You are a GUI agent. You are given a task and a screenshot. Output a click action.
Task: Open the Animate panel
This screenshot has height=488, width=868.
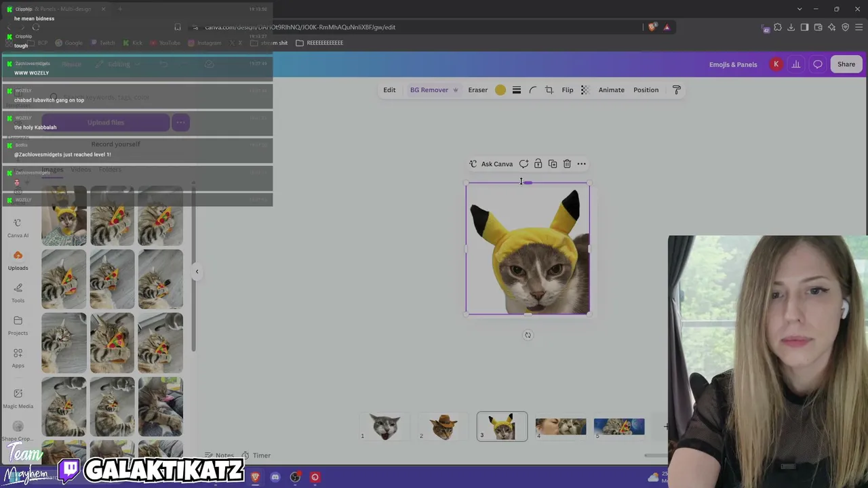(611, 90)
